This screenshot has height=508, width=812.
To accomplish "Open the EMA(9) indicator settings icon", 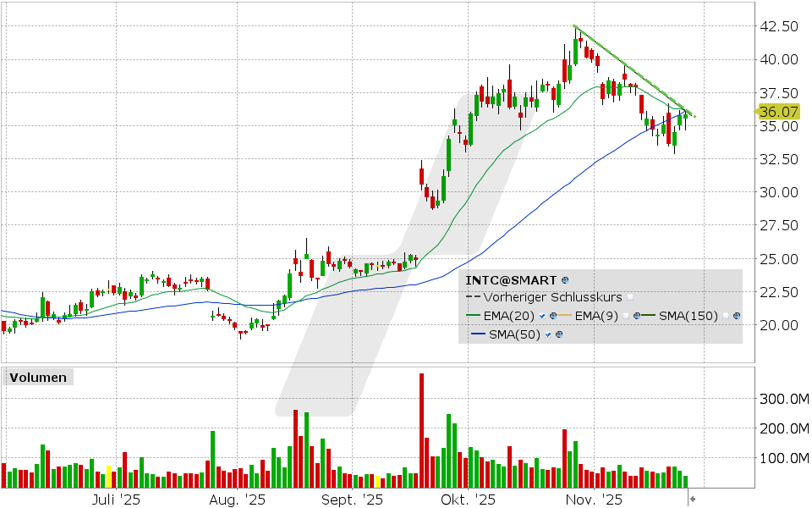I will coord(636,314).
